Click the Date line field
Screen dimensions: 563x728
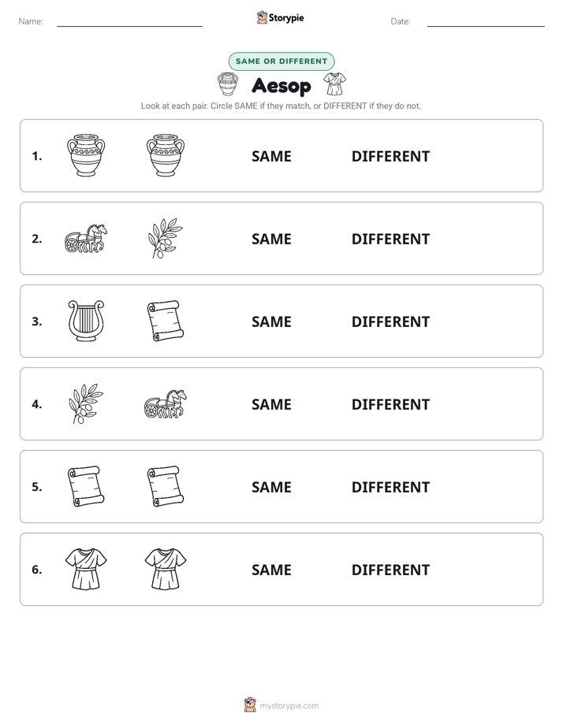486,21
